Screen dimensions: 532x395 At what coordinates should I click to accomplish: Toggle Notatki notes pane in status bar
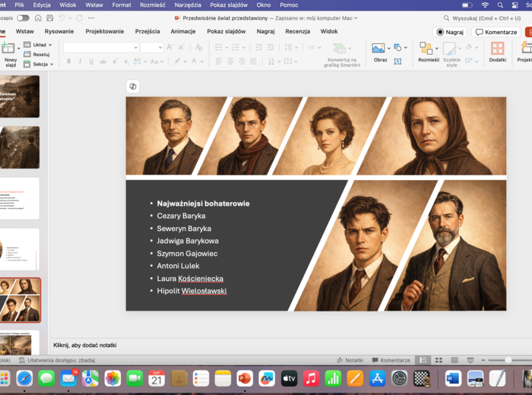click(x=350, y=360)
